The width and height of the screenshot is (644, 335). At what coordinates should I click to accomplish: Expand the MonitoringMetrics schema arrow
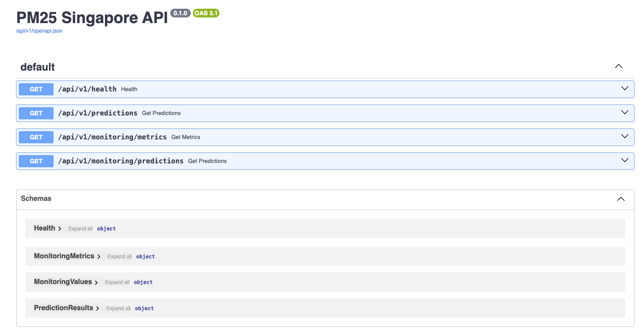pos(99,257)
